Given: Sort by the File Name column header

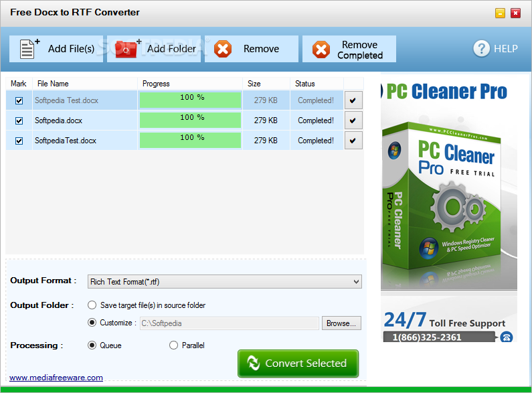Looking at the screenshot, I should pyautogui.click(x=85, y=84).
